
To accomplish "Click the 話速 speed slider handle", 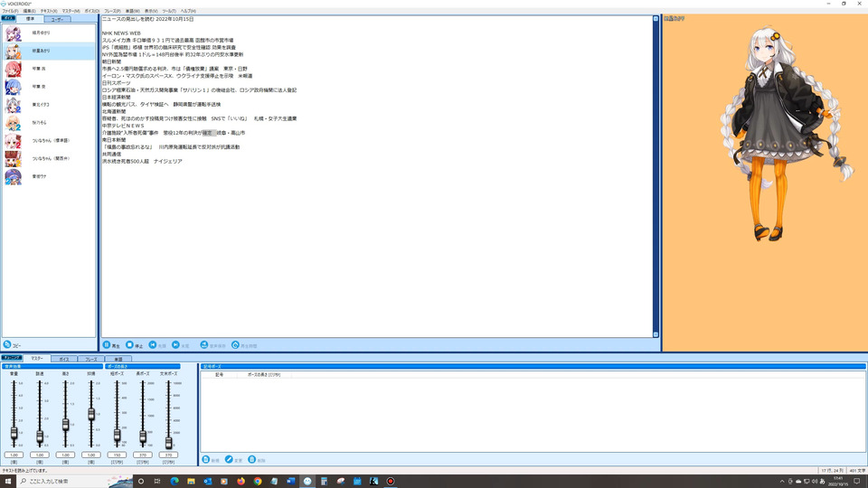I will pyautogui.click(x=40, y=436).
